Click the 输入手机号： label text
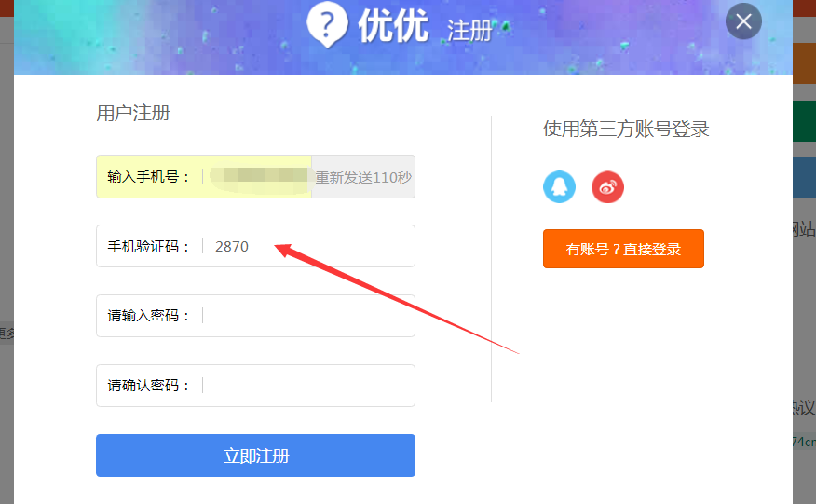 (x=149, y=177)
